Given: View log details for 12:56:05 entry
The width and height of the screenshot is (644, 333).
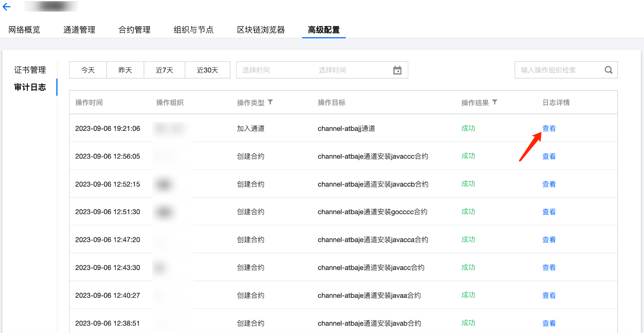Looking at the screenshot, I should click(549, 156).
